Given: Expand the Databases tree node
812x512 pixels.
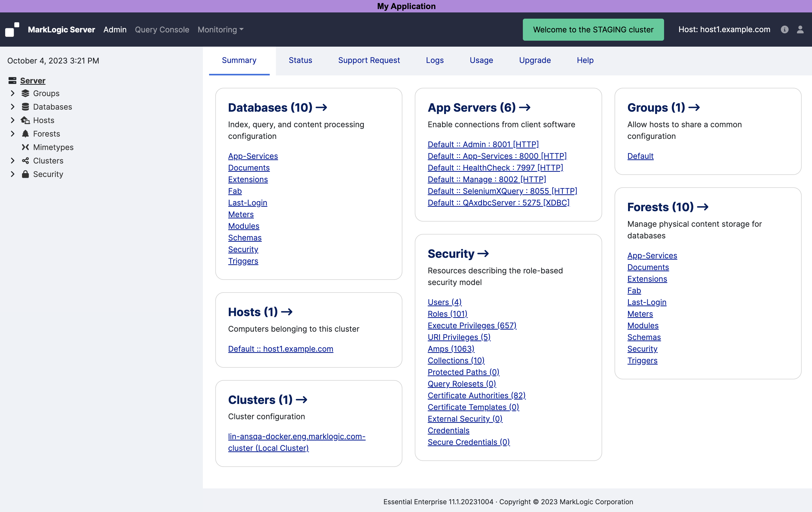Looking at the screenshot, I should [12, 107].
